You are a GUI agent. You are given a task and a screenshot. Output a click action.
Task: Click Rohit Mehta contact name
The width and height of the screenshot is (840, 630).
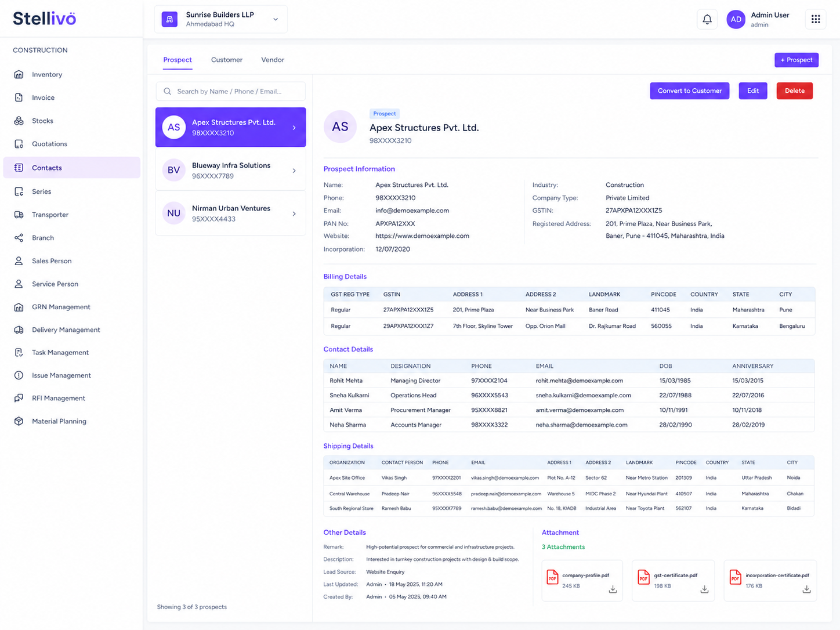[x=346, y=381]
